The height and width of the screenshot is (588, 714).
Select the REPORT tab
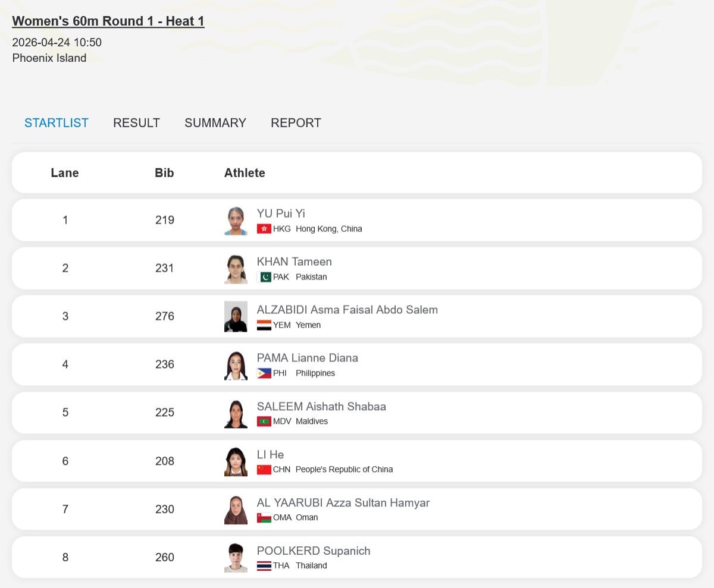click(x=296, y=123)
